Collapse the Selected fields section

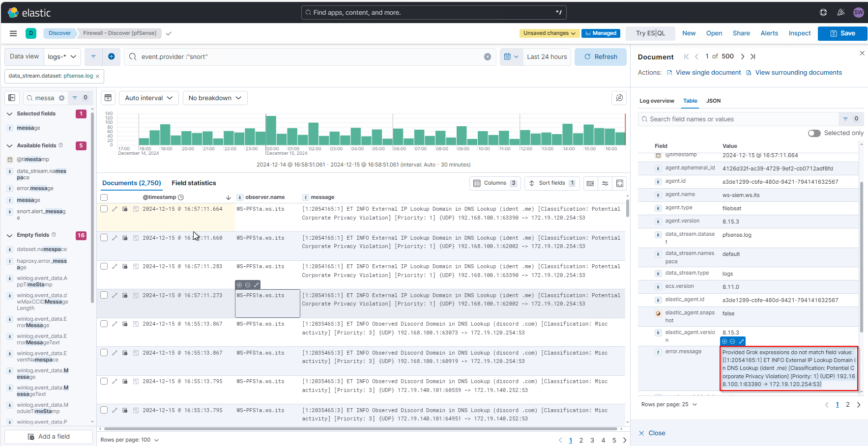[x=9, y=114]
